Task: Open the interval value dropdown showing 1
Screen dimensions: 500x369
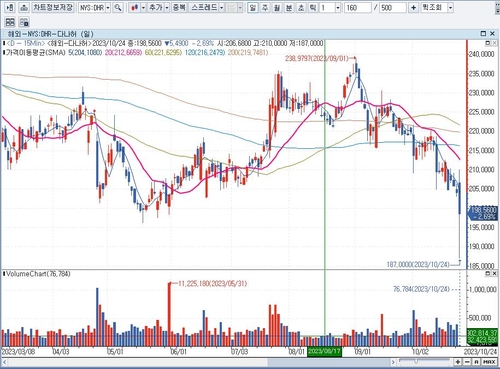Action: coord(338,8)
